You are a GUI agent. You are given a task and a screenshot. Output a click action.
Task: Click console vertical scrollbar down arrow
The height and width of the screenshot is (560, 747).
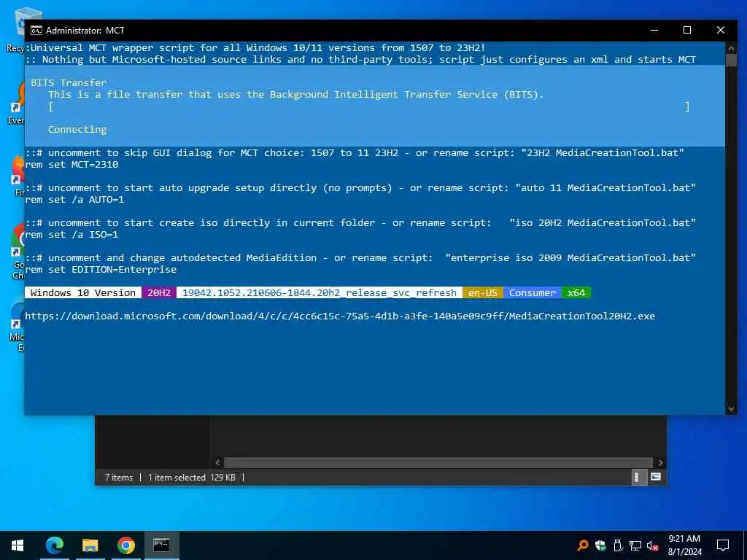click(731, 409)
